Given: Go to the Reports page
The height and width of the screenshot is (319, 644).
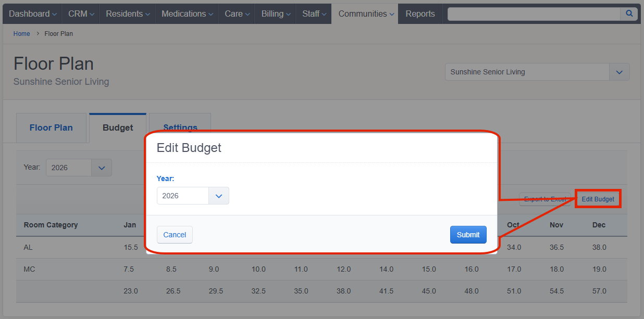Looking at the screenshot, I should [x=420, y=14].
